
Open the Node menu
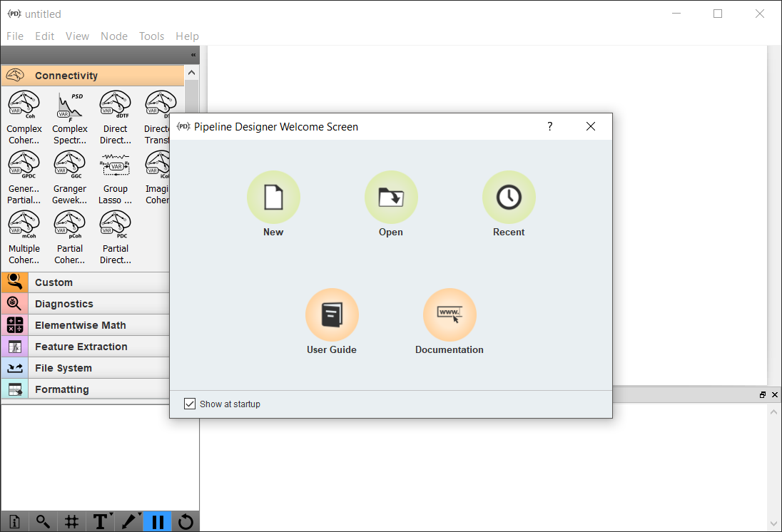tap(114, 36)
